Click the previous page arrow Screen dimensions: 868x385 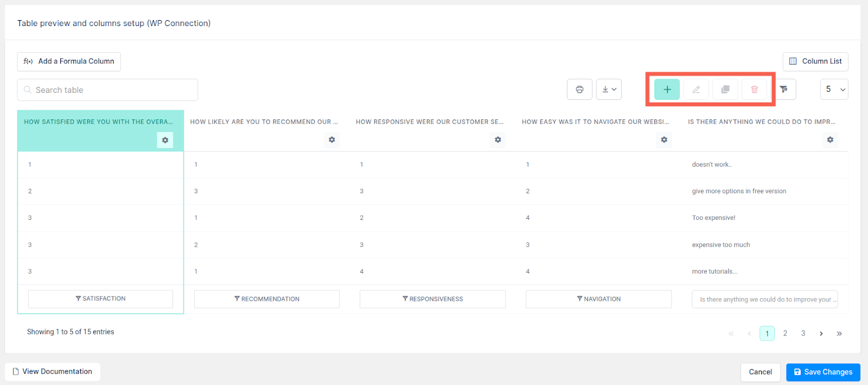[749, 333]
